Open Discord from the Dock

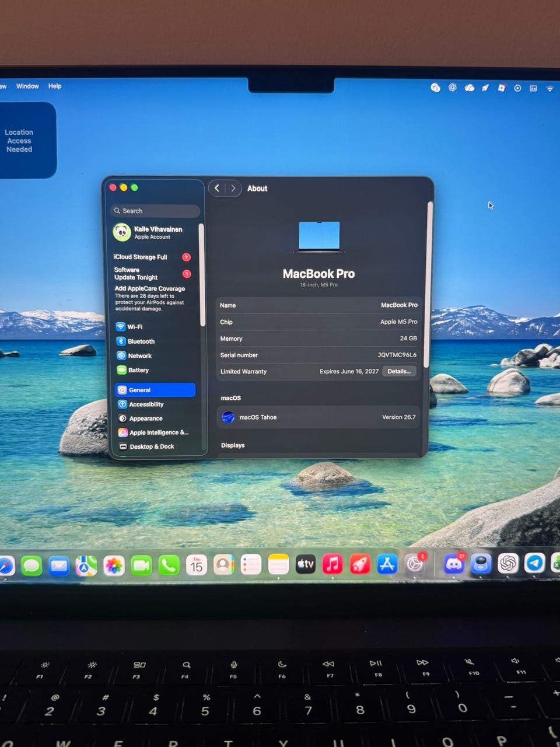click(x=453, y=564)
